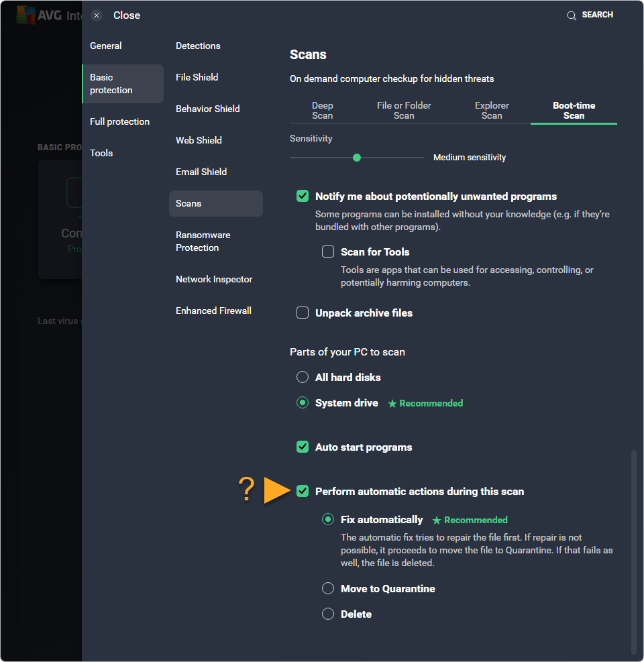Toggle Perform automatic actions during this scan
The height and width of the screenshot is (662, 644).
[x=303, y=491]
